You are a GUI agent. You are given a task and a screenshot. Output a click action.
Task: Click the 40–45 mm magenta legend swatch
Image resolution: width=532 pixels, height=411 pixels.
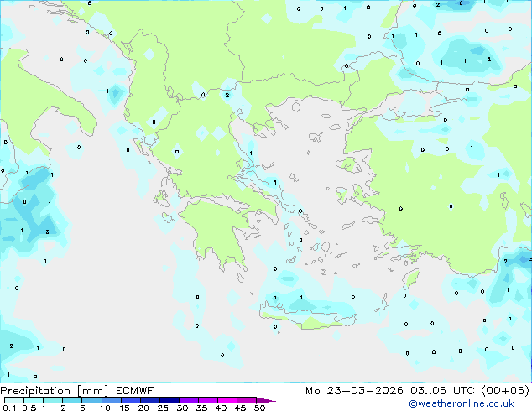[227, 400]
